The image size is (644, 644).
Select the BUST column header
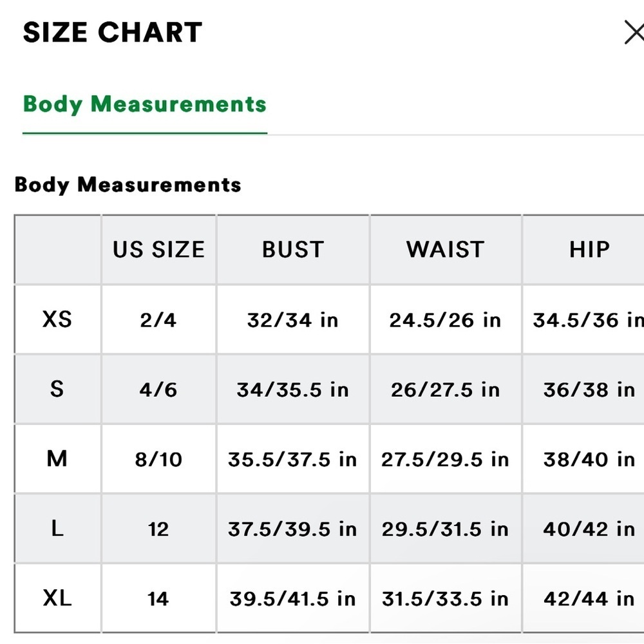click(292, 250)
